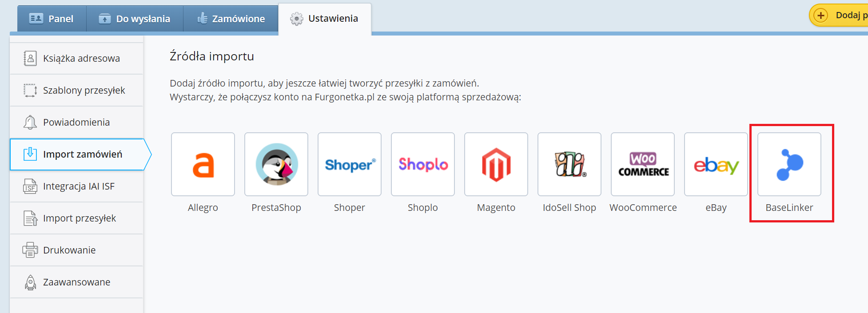Open the IdoSell Shop integration

point(569,164)
